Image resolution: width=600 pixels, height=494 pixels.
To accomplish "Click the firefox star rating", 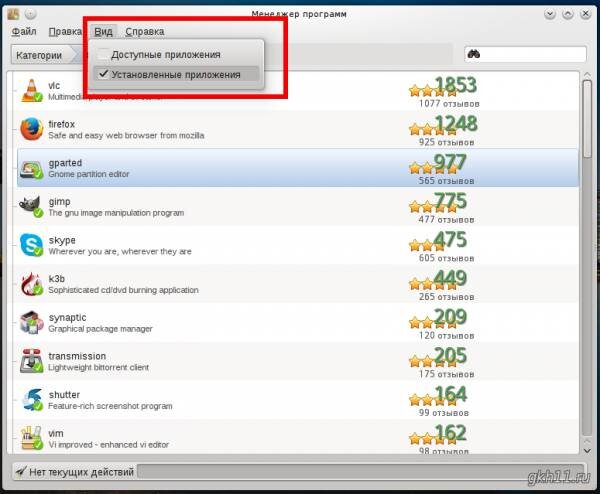I will coord(433,130).
